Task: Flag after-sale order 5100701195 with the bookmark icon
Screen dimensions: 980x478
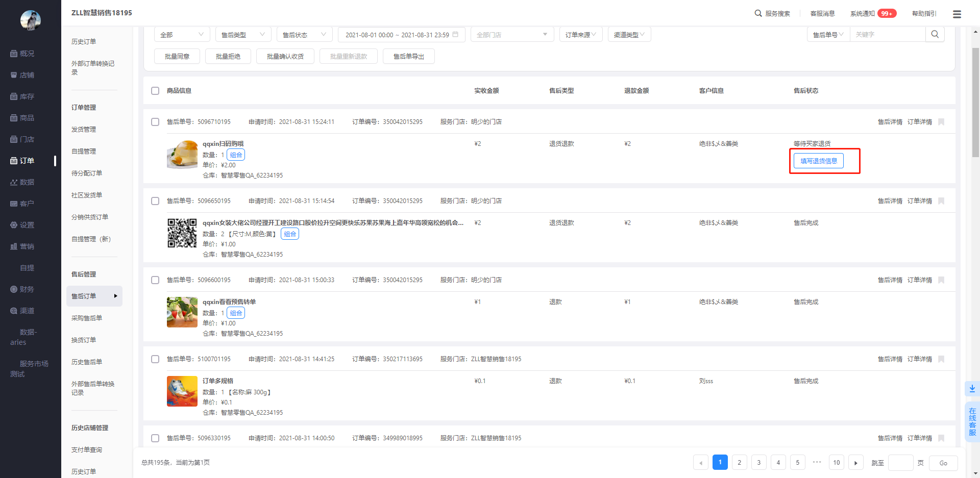Action: (x=942, y=359)
